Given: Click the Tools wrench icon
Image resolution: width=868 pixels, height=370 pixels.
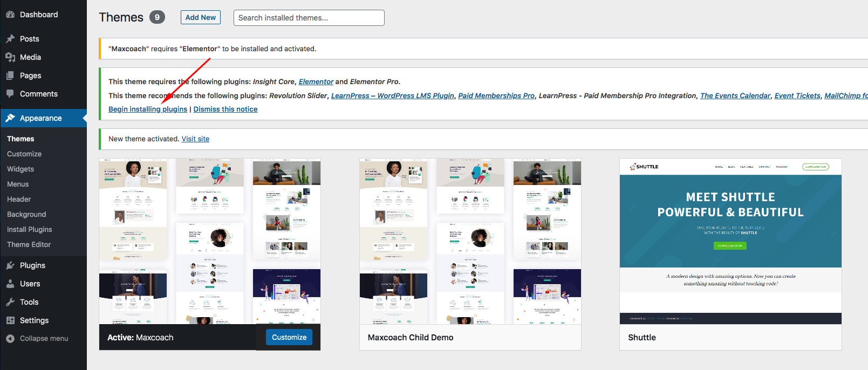Looking at the screenshot, I should coord(10,302).
